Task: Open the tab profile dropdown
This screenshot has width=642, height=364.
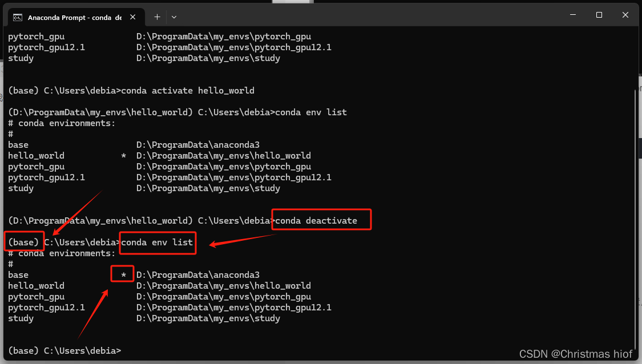Action: 174,17
